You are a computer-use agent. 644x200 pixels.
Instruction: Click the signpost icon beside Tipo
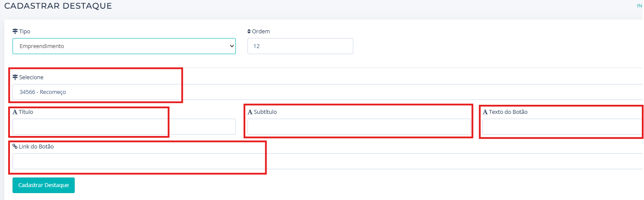(15, 32)
